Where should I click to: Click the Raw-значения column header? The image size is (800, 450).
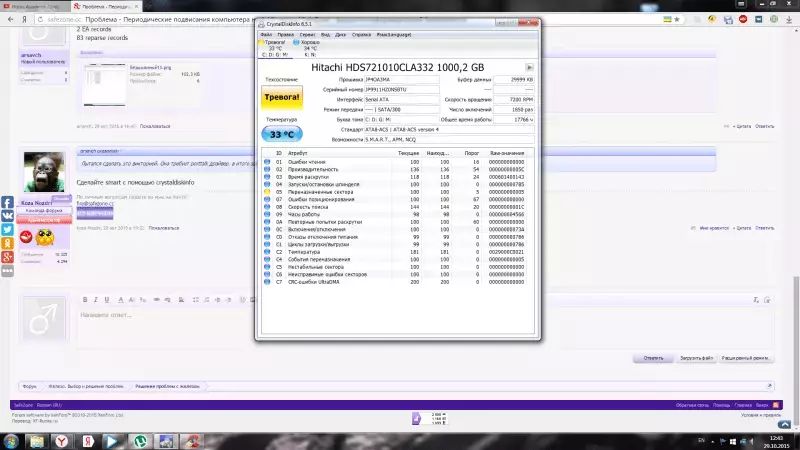coord(507,153)
